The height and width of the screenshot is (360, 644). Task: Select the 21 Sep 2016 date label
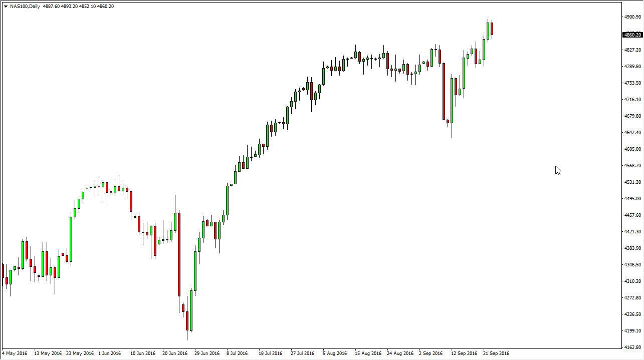click(496, 353)
